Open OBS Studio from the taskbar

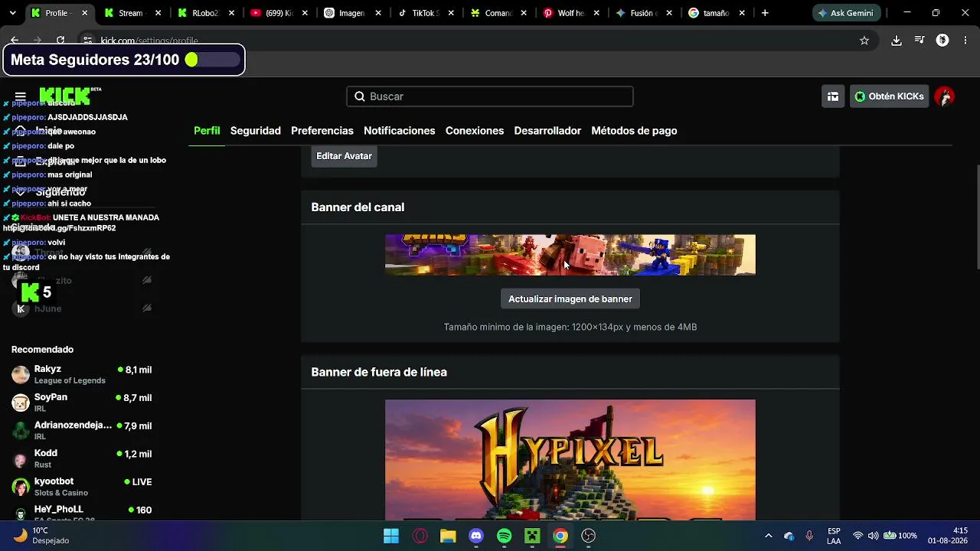click(589, 536)
